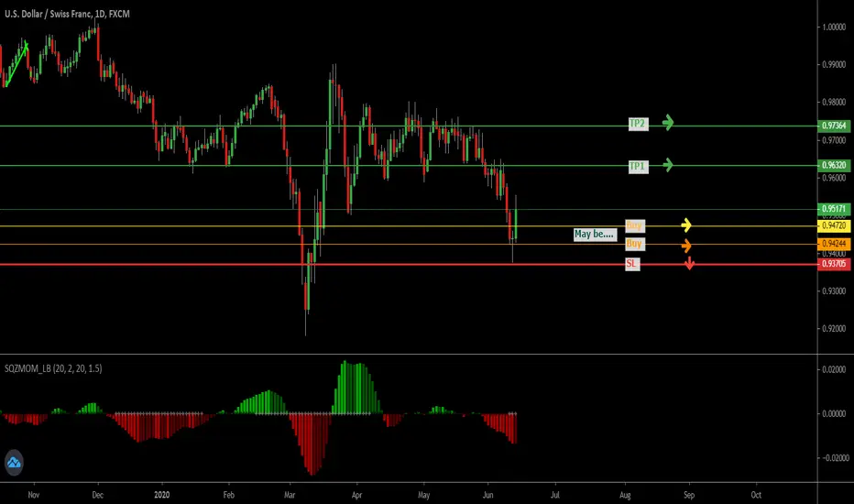Click the Apr label on time axis
Screen dimensions: 854x504
pyautogui.click(x=356, y=495)
